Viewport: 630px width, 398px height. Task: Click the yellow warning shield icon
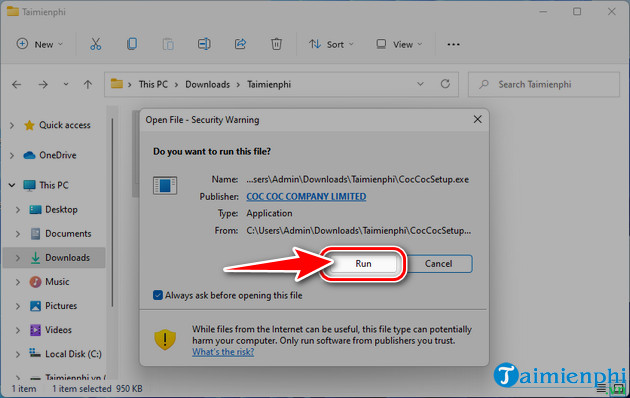click(x=165, y=339)
